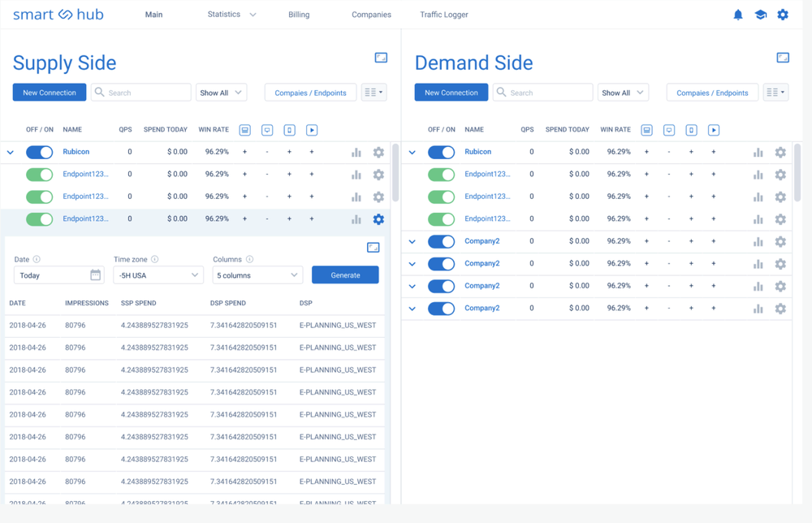Click the Supply Side vertical scrollbar
Screen dimensions: 812x523
point(395,172)
